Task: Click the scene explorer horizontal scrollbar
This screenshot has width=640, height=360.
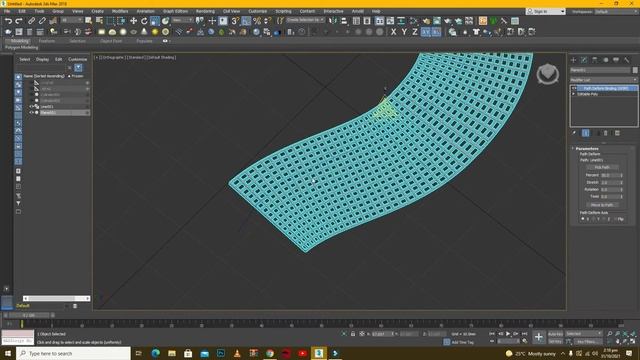Action: pos(56,298)
